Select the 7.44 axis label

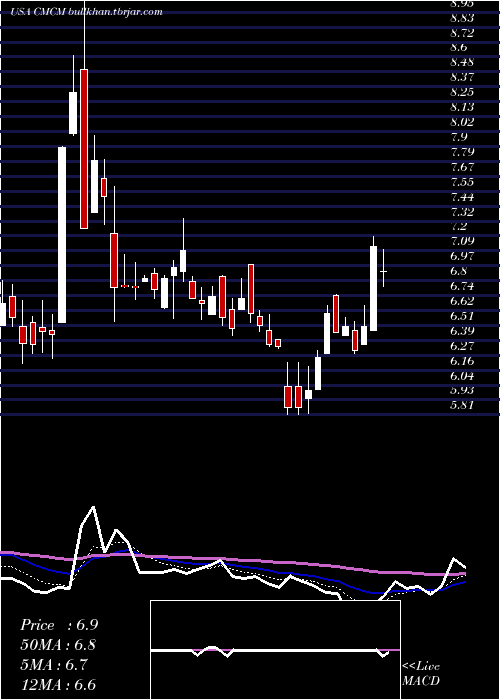coord(462,196)
